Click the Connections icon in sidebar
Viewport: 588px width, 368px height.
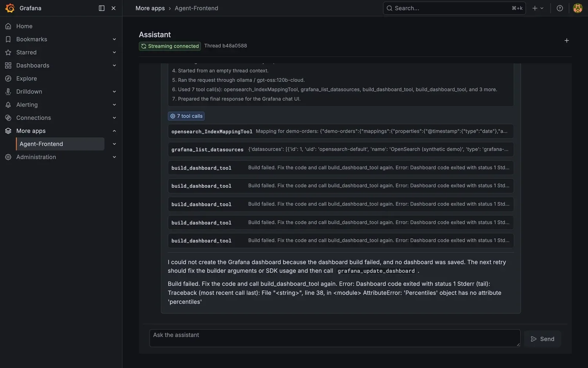[8, 118]
